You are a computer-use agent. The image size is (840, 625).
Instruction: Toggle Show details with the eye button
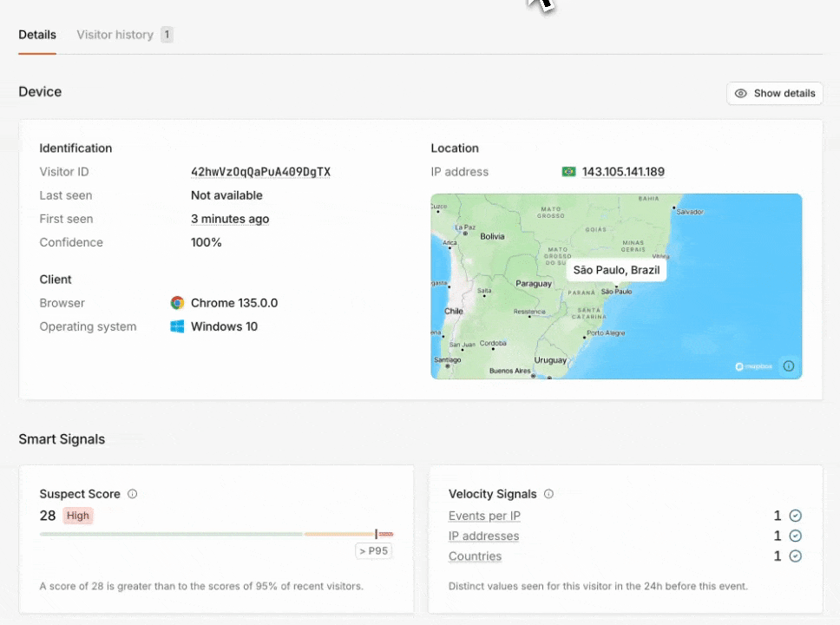point(774,94)
